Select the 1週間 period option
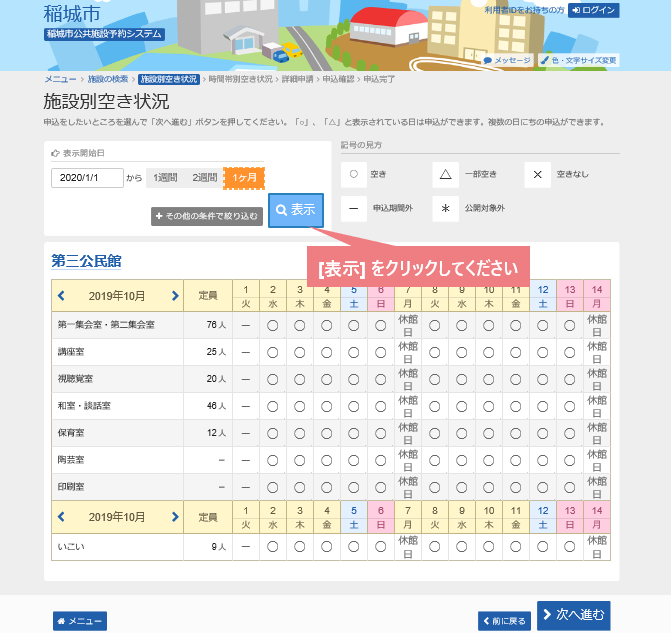This screenshot has width=671, height=633. (165, 178)
